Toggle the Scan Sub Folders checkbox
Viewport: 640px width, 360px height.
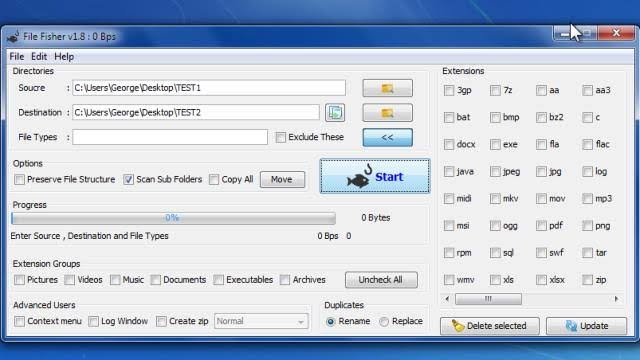(x=128, y=180)
